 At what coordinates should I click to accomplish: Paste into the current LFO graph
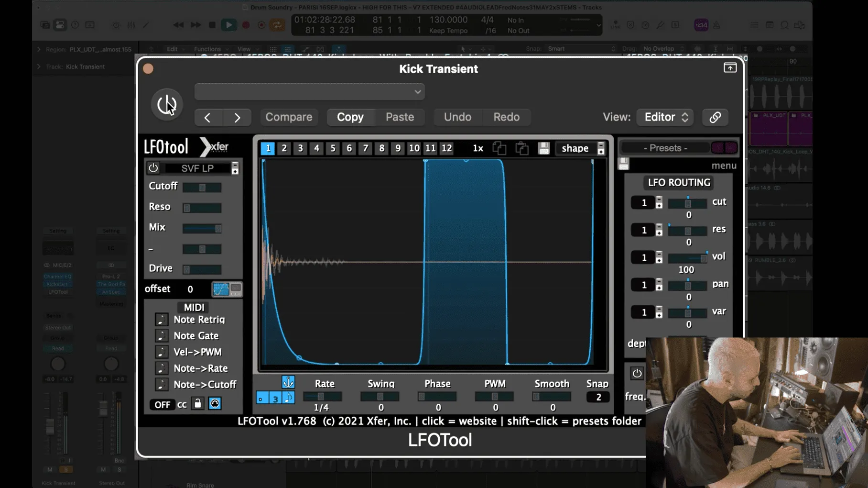point(522,148)
